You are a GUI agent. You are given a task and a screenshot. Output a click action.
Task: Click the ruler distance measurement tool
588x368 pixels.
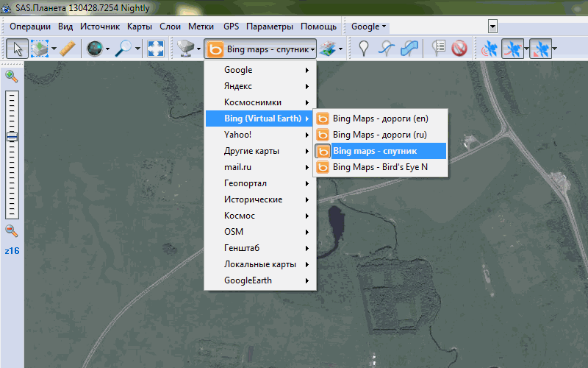[x=68, y=49]
